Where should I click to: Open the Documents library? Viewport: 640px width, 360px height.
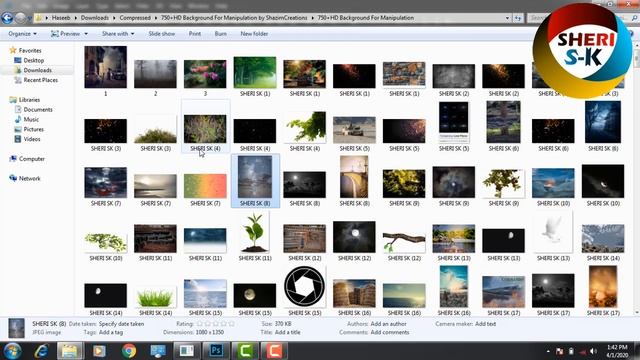pyautogui.click(x=38, y=109)
